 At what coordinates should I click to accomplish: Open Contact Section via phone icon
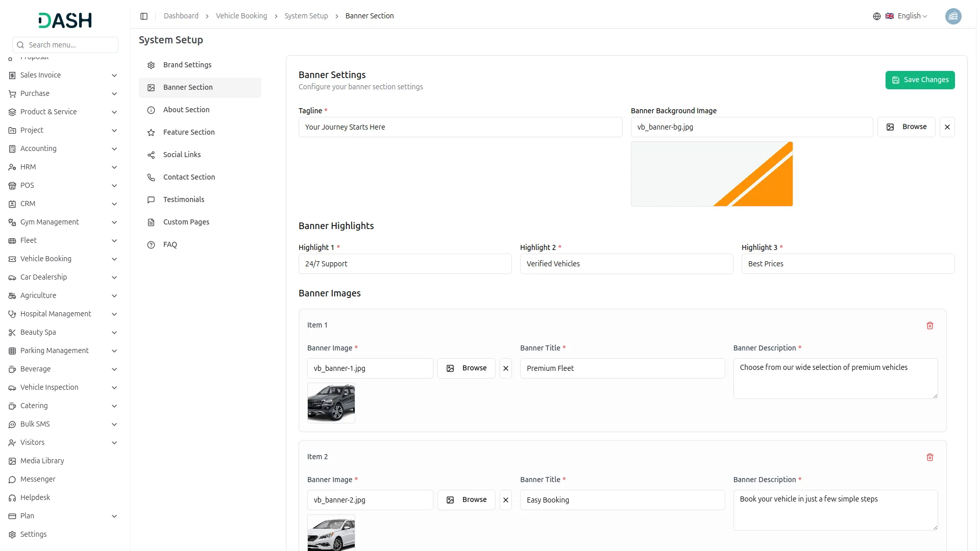pos(151,177)
